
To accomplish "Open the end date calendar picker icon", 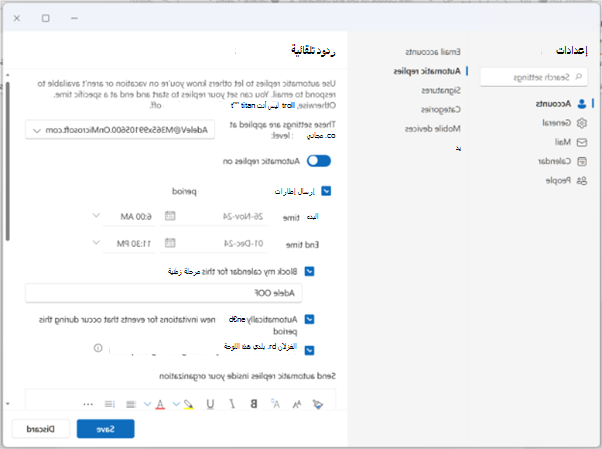I will (170, 243).
